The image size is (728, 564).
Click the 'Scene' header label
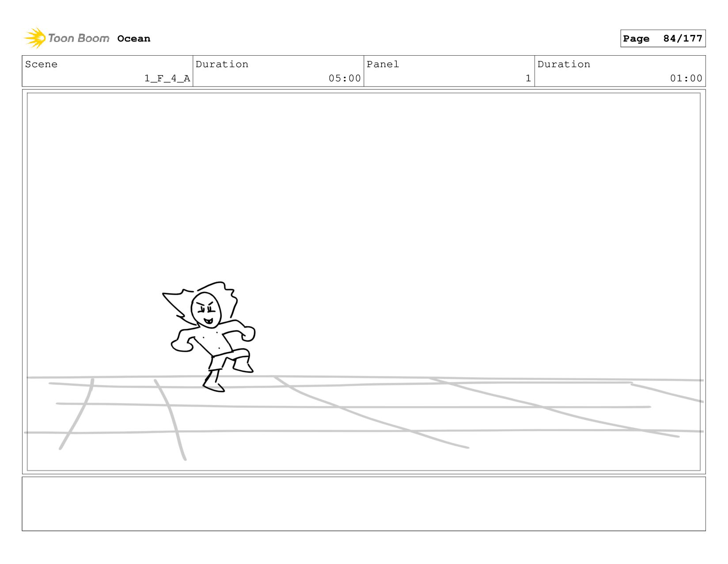coord(41,64)
